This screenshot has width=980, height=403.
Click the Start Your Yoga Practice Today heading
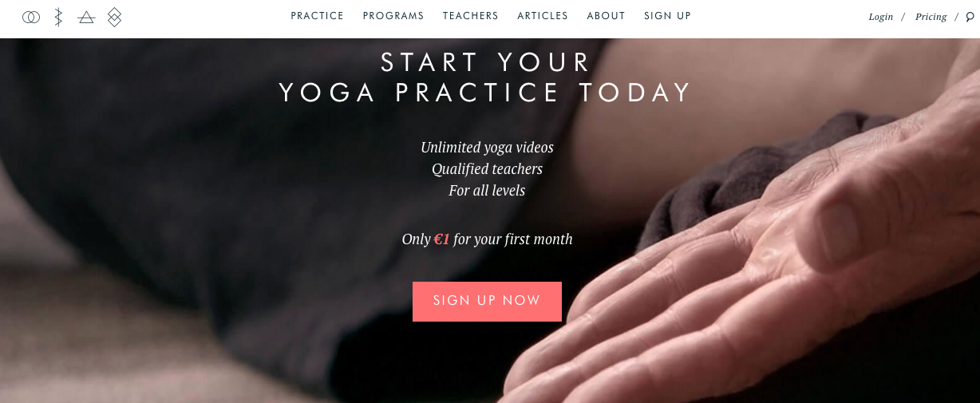point(486,77)
